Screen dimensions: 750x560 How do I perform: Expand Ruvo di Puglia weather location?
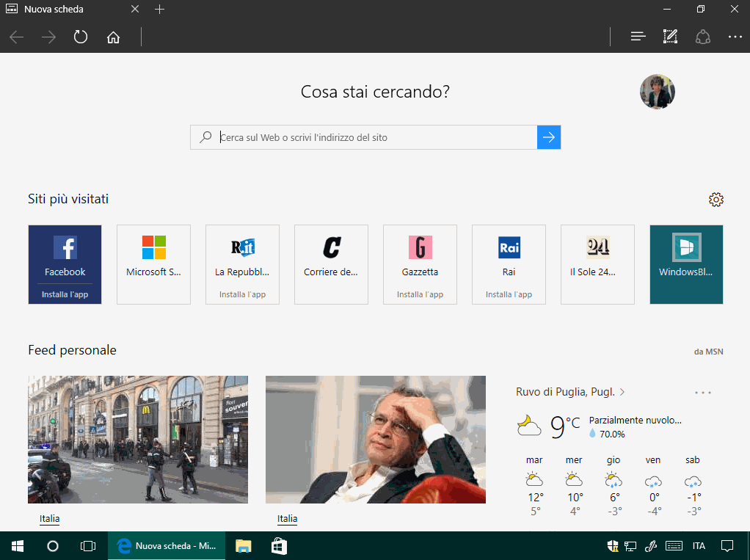click(570, 392)
